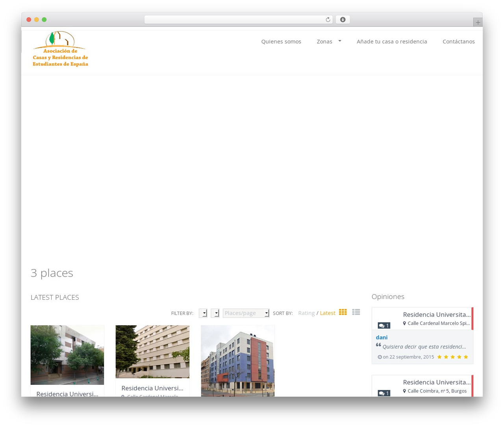Expand the Zonas submenu caret
Screen dimensions: 504x427
[x=340, y=41]
